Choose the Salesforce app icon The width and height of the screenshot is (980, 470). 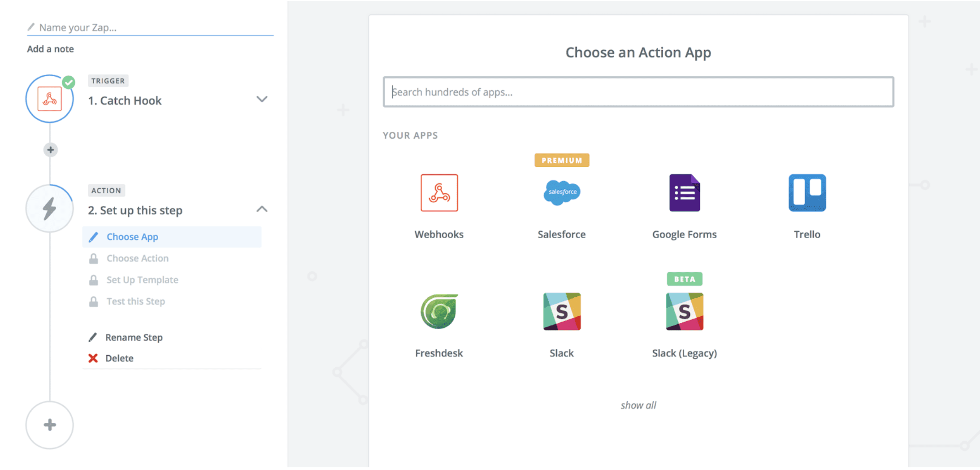562,193
